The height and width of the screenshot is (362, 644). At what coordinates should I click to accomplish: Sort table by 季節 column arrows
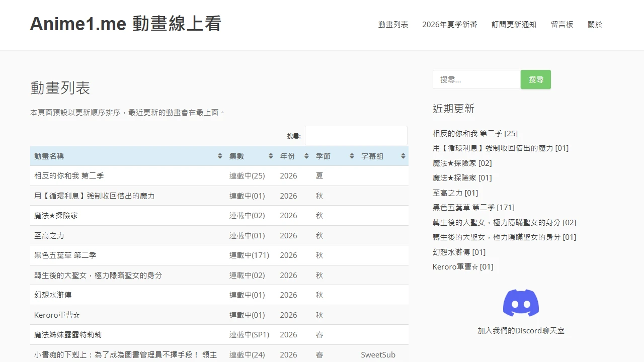pyautogui.click(x=352, y=156)
